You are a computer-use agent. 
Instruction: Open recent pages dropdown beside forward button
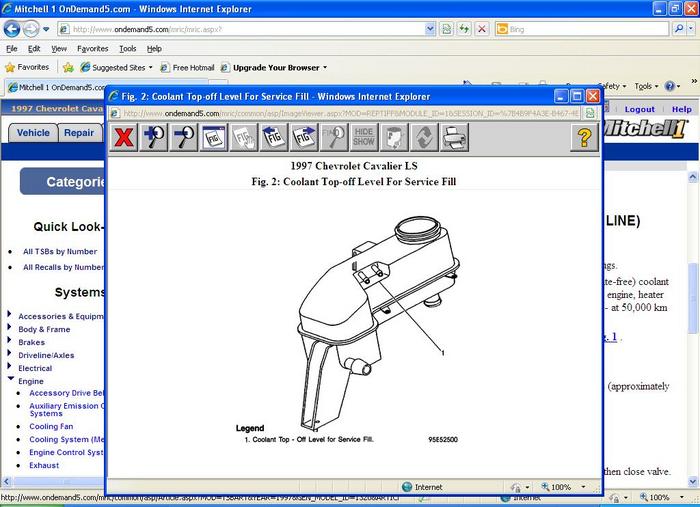tap(46, 30)
